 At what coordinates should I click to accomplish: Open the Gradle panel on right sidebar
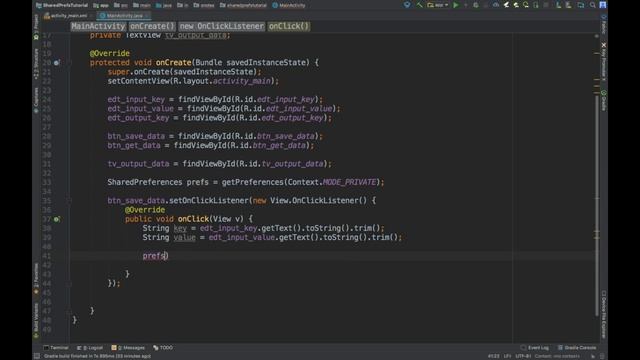point(604,100)
